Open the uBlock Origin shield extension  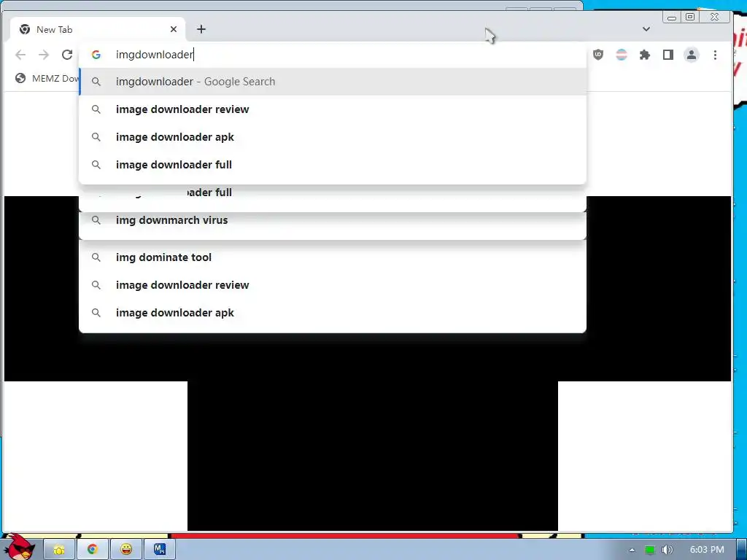[598, 55]
